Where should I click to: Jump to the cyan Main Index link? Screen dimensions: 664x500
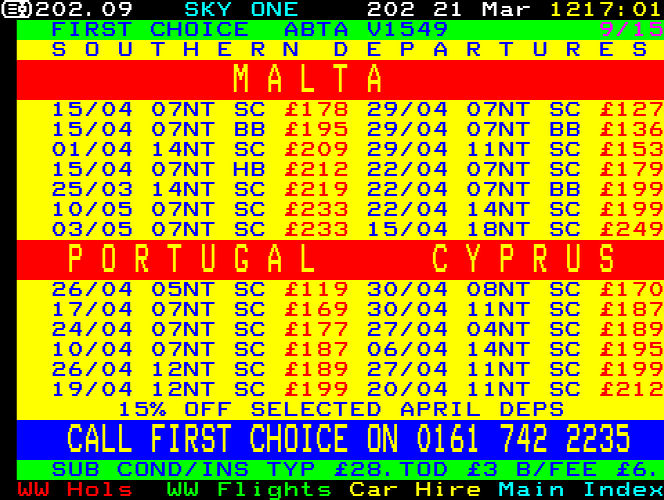click(x=580, y=490)
